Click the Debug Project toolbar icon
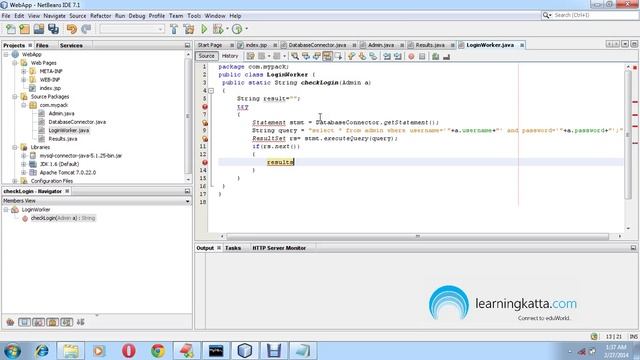 218,29
